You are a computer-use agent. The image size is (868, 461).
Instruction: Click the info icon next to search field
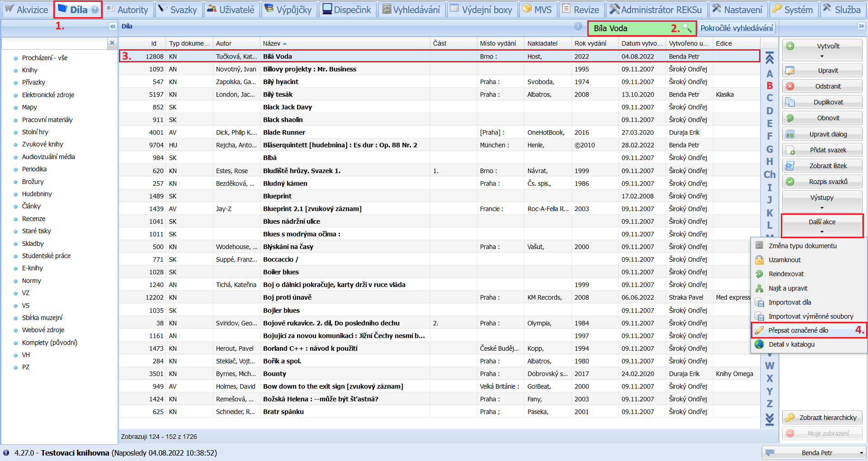(x=578, y=26)
